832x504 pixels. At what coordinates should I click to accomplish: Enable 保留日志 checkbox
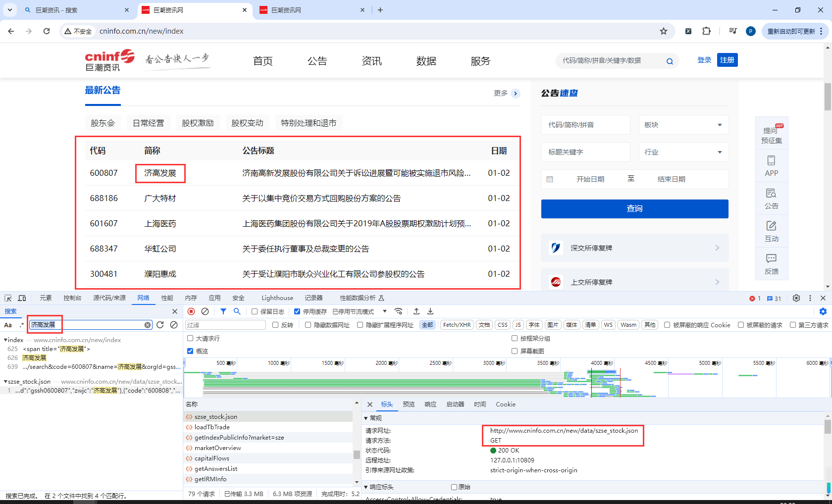255,311
